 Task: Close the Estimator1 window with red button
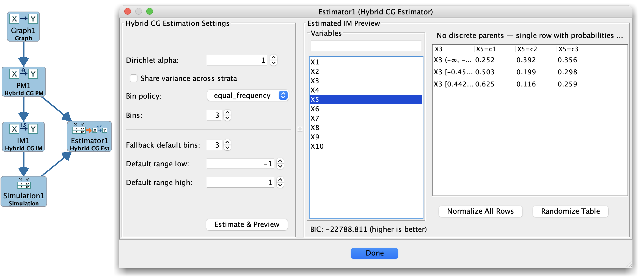tap(128, 11)
